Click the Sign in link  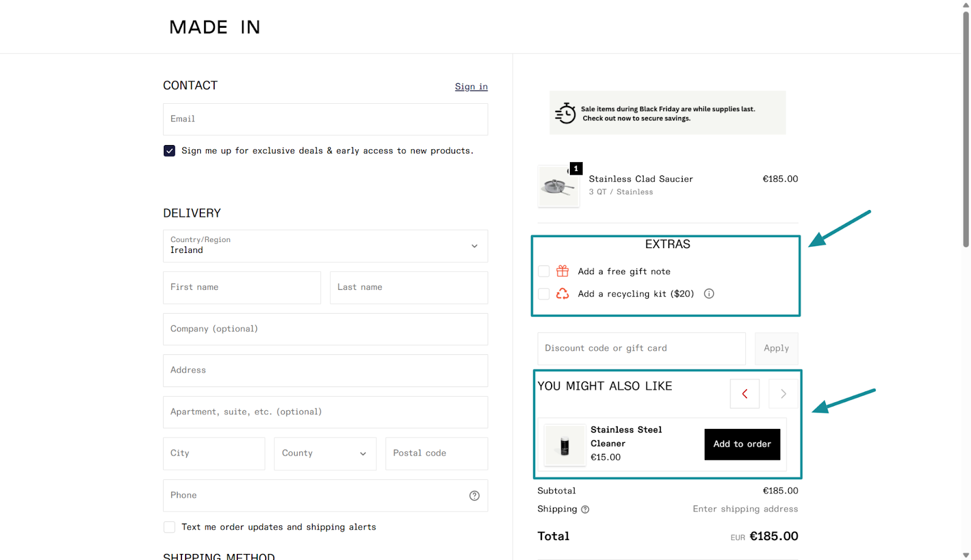tap(472, 87)
